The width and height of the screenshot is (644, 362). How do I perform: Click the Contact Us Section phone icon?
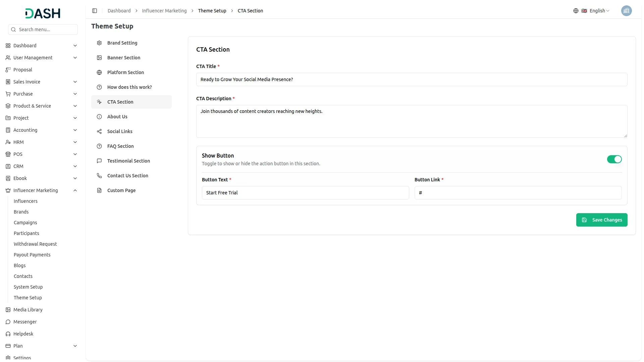pyautogui.click(x=99, y=176)
